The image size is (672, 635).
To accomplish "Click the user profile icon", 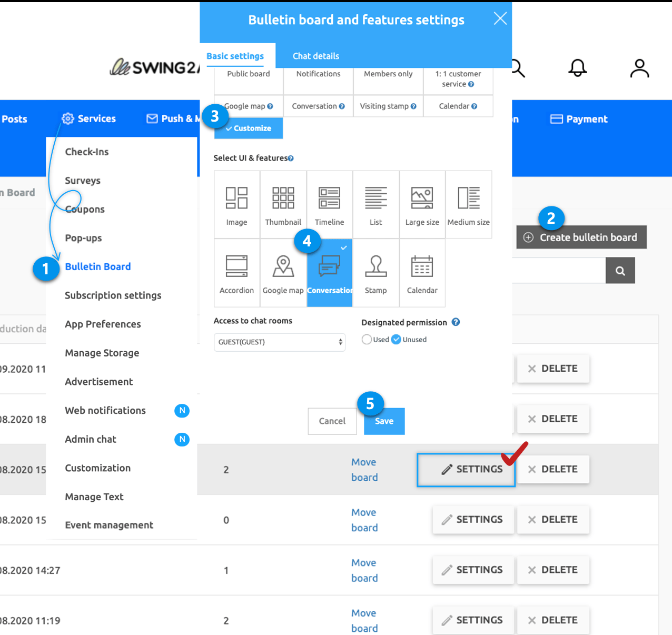I will tap(639, 68).
